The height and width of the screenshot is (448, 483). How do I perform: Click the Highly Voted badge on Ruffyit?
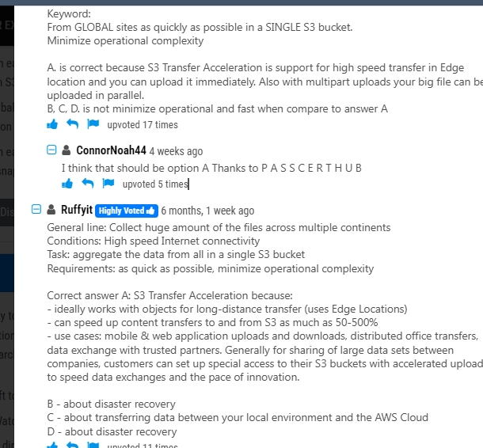[127, 211]
